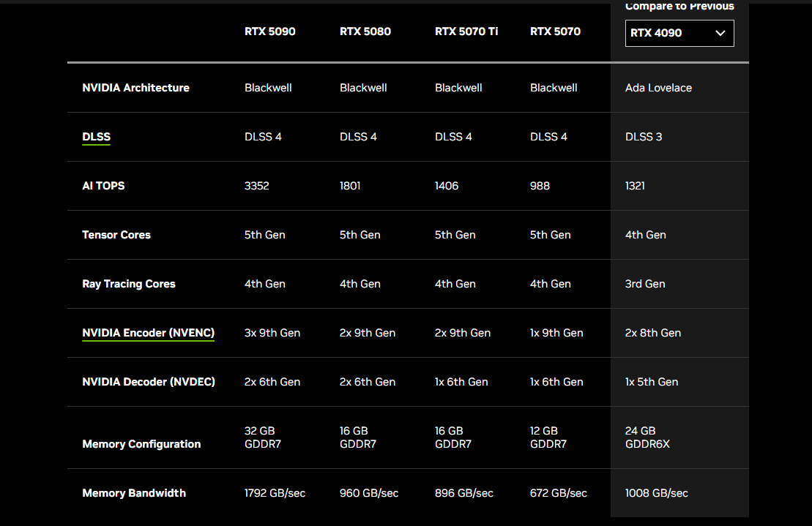Click the 1792 GB/sec bandwidth value
The image size is (812, 526).
point(275,493)
